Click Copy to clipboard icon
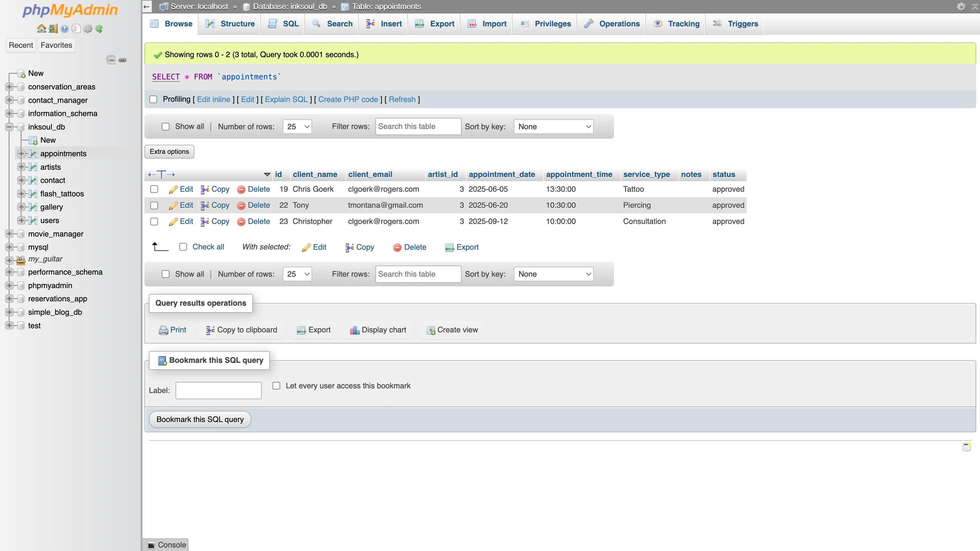 click(x=210, y=330)
